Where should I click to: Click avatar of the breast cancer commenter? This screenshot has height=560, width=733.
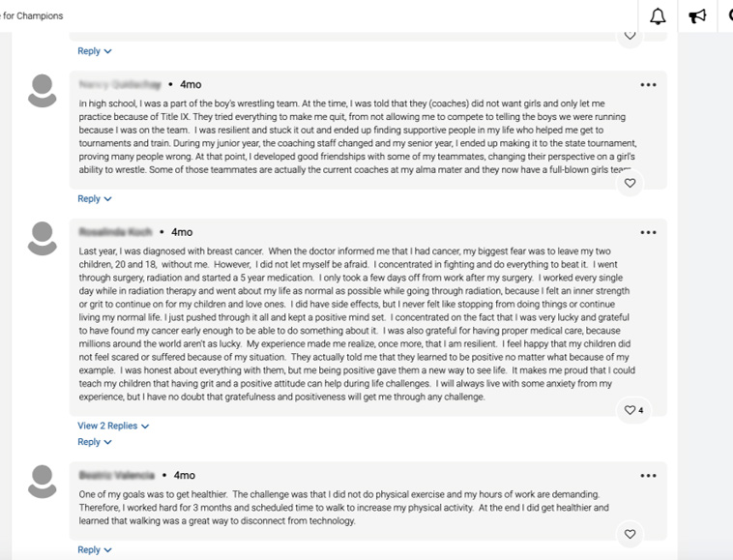[43, 238]
